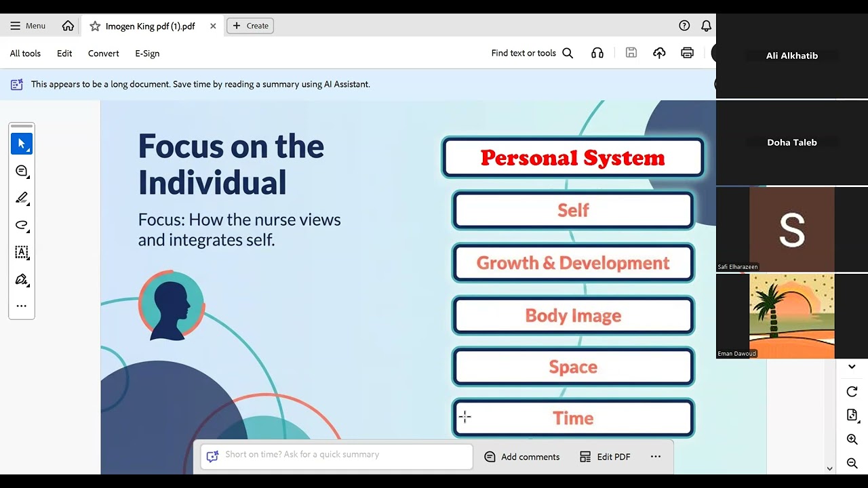Screen dimensions: 868x488
Task: Click the Print icon
Action: coord(688,53)
